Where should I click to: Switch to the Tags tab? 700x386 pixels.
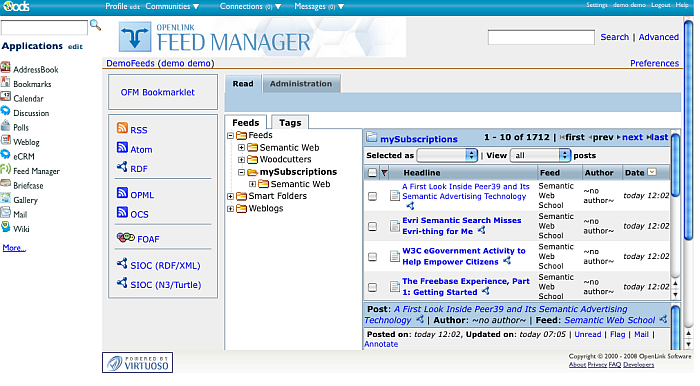290,123
